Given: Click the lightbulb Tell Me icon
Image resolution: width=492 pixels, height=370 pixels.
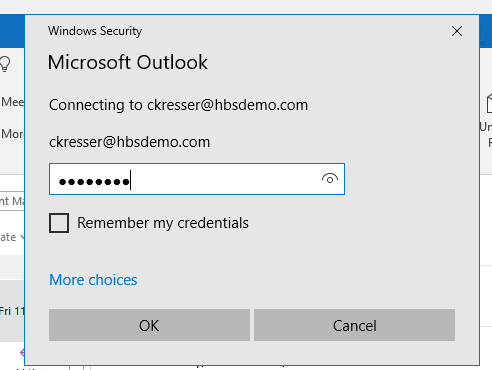Looking at the screenshot, I should (x=5, y=64).
